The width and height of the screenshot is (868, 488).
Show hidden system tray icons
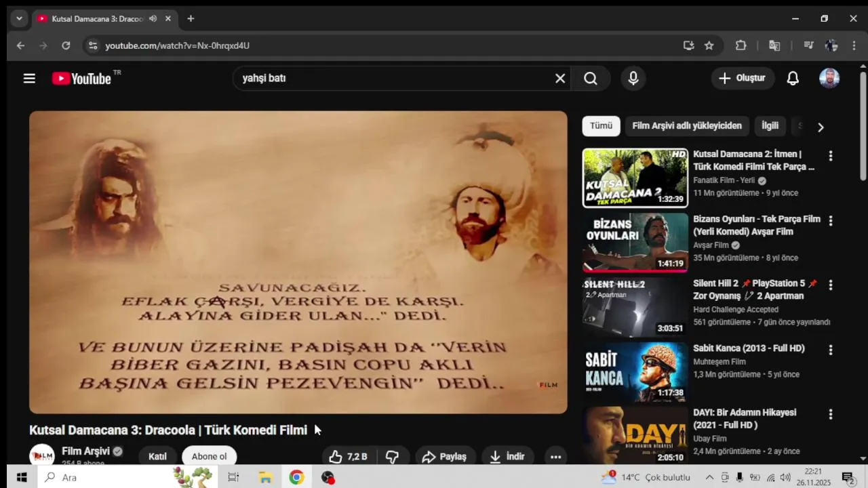(709, 477)
